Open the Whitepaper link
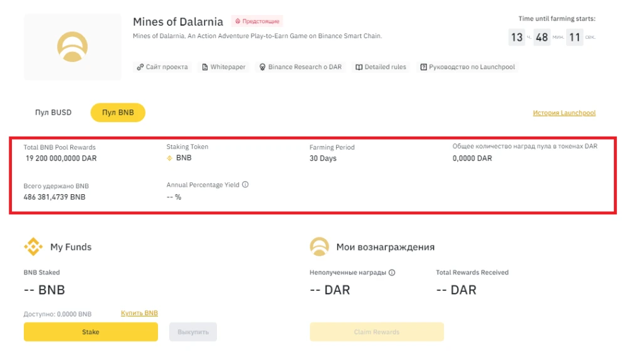627x364 pixels. coord(224,67)
